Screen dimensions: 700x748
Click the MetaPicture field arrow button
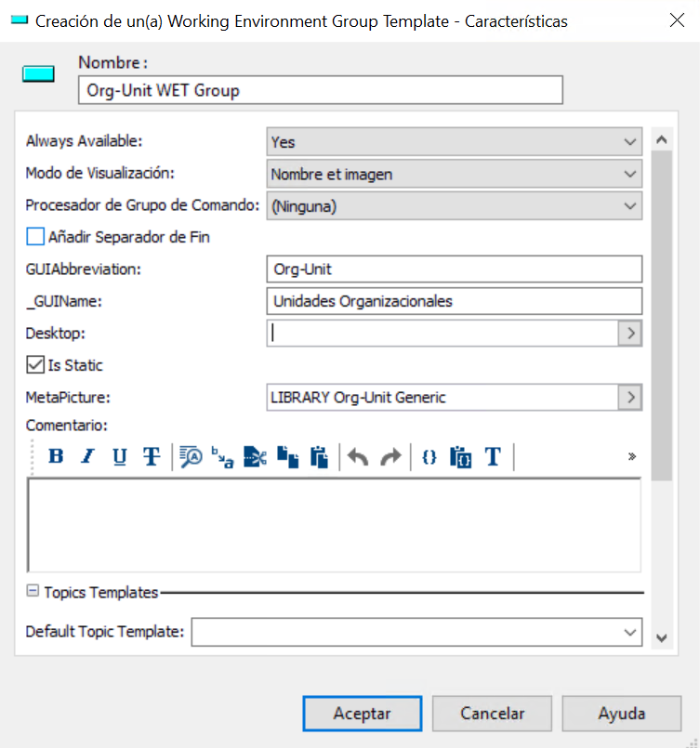pos(630,397)
